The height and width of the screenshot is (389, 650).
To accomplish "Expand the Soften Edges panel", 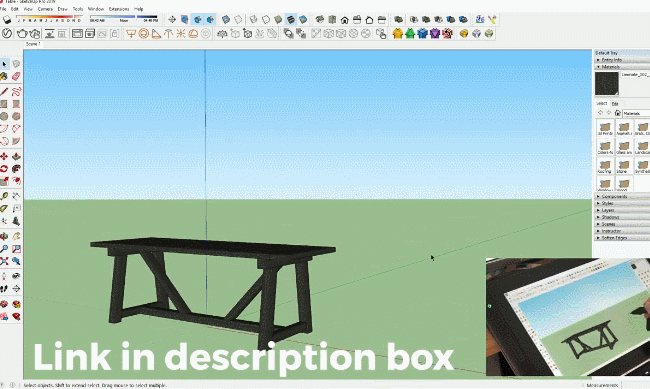I will click(622, 238).
